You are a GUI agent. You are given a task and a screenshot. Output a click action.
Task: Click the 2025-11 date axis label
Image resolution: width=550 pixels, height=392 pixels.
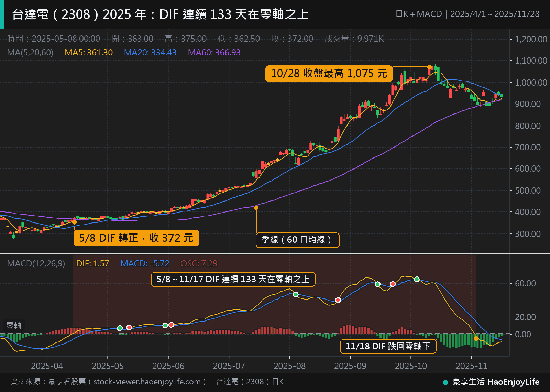tap(471, 366)
